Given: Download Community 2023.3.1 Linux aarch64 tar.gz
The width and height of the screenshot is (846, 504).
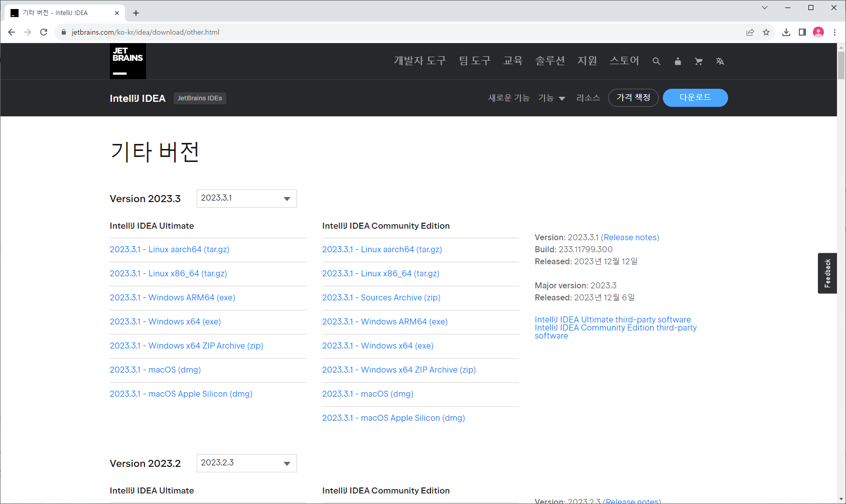Looking at the screenshot, I should 382,249.
